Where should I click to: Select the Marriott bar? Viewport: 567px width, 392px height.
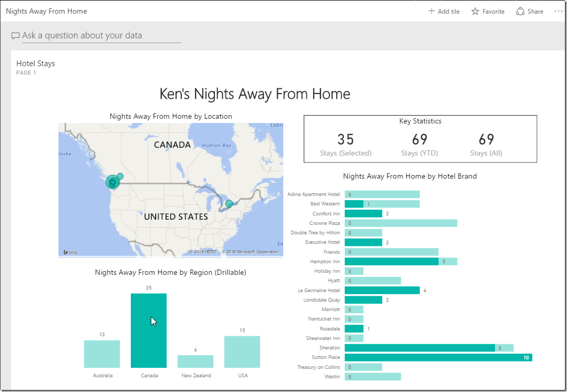354,310
